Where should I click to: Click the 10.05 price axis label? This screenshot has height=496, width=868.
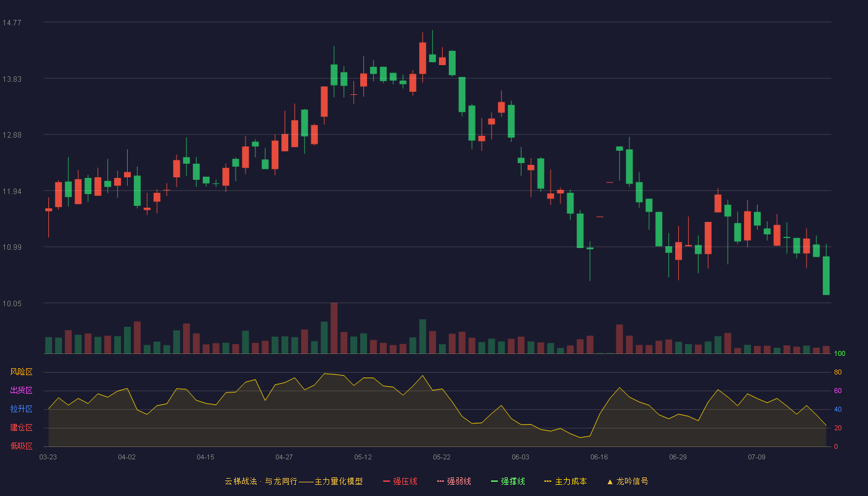click(x=12, y=303)
